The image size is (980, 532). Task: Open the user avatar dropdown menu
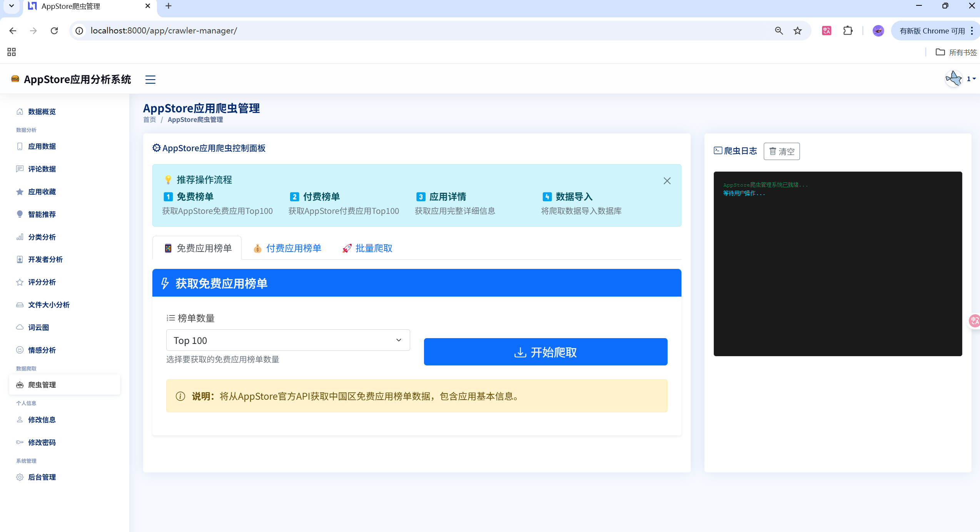[x=960, y=79]
